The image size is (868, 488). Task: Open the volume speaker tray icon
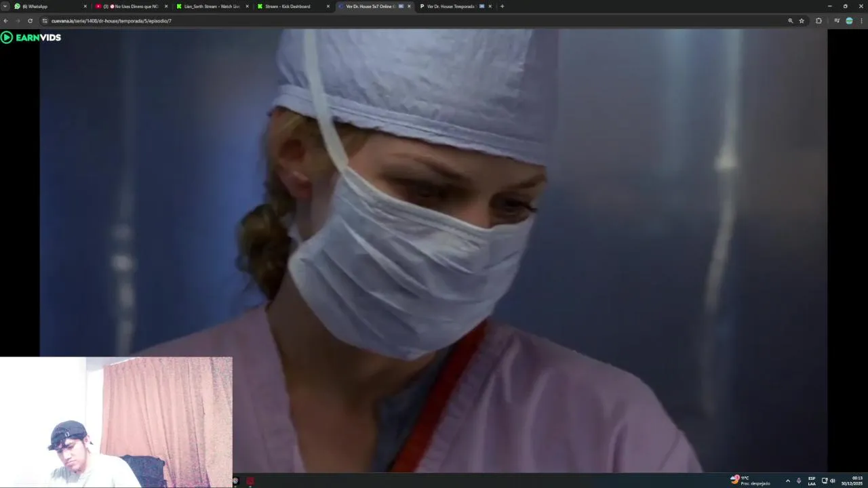coord(833,481)
